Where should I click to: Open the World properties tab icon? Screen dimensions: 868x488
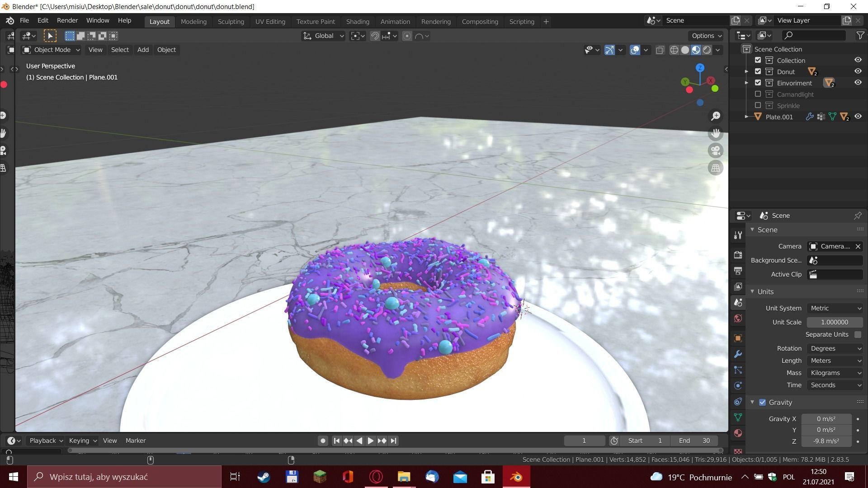pyautogui.click(x=738, y=319)
